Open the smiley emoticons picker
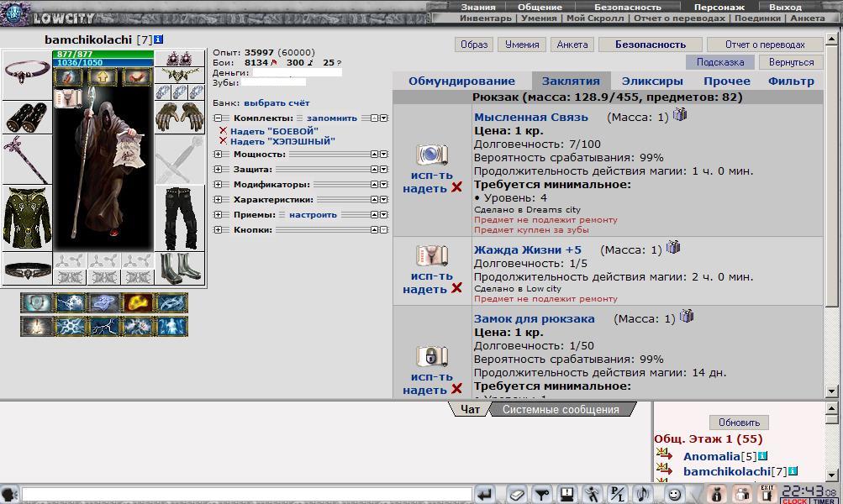This screenshot has width=843, height=504. [x=674, y=494]
